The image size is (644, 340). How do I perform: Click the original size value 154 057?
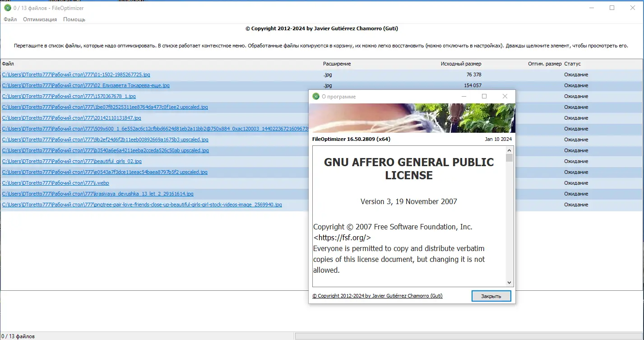pos(473,85)
